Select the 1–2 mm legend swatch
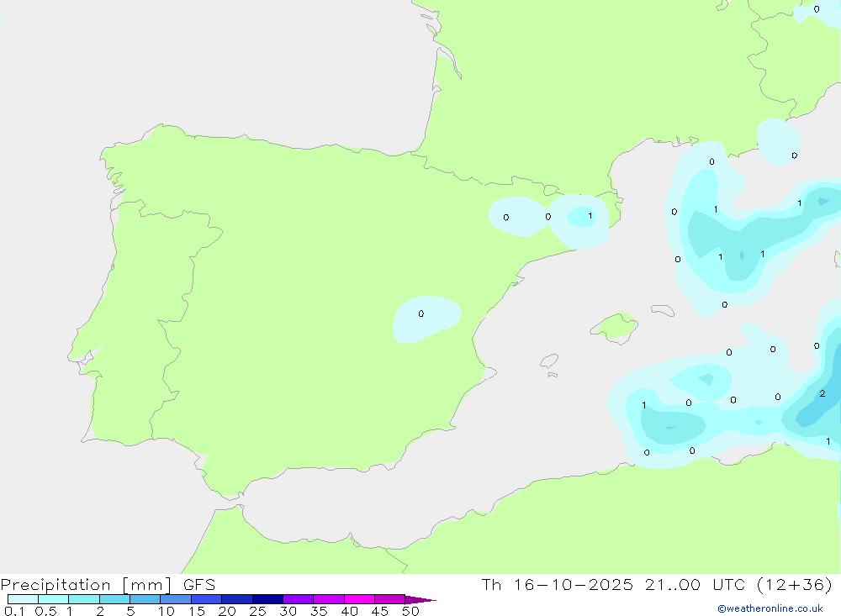 [x=84, y=599]
